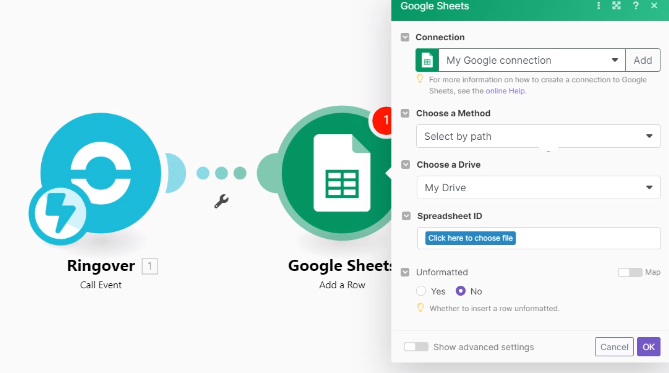Click the Add connection button
Viewport: 669px width, 373px height.
point(643,60)
